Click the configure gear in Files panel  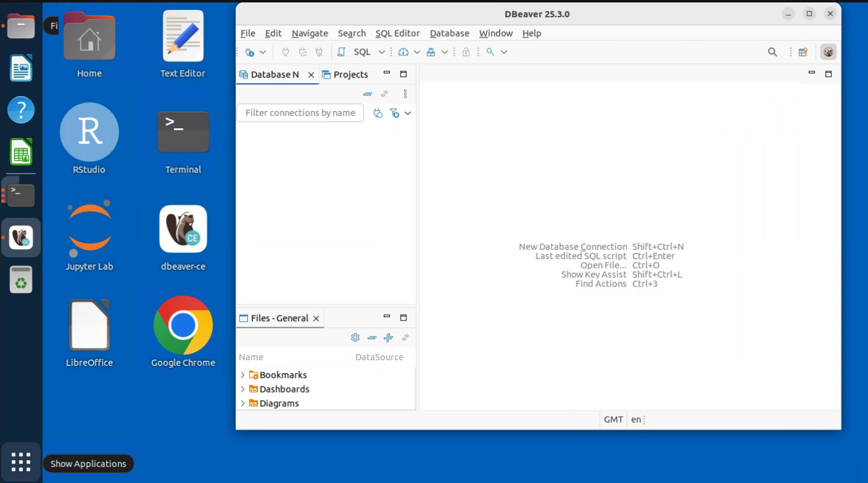click(355, 337)
